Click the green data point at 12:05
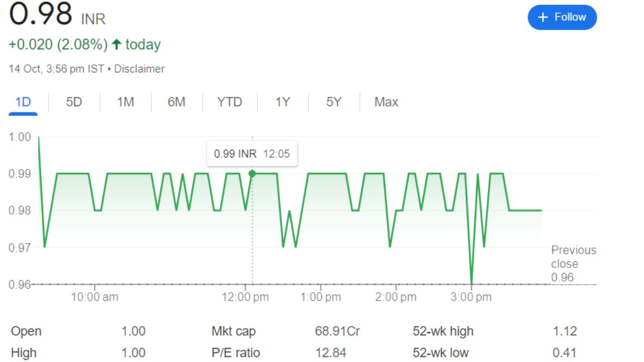Screen dimensions: 644x362 252,173
